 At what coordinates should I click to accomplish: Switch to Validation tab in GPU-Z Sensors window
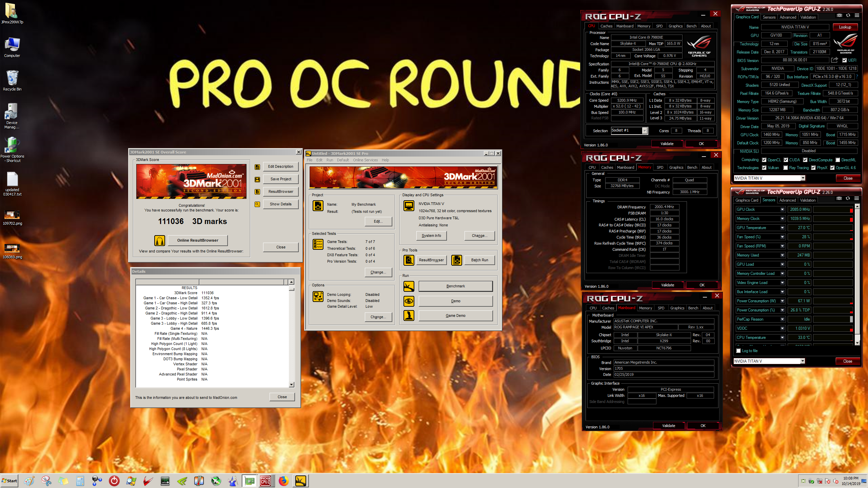(x=808, y=200)
